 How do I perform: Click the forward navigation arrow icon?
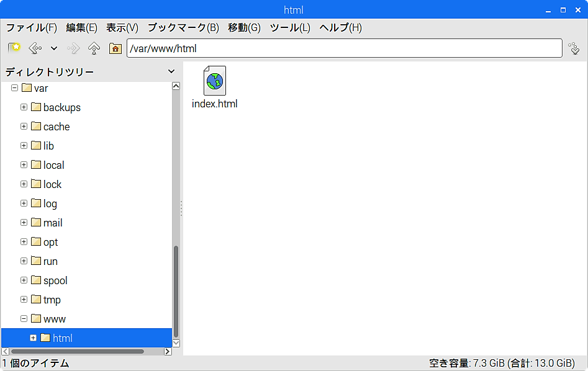tap(74, 48)
